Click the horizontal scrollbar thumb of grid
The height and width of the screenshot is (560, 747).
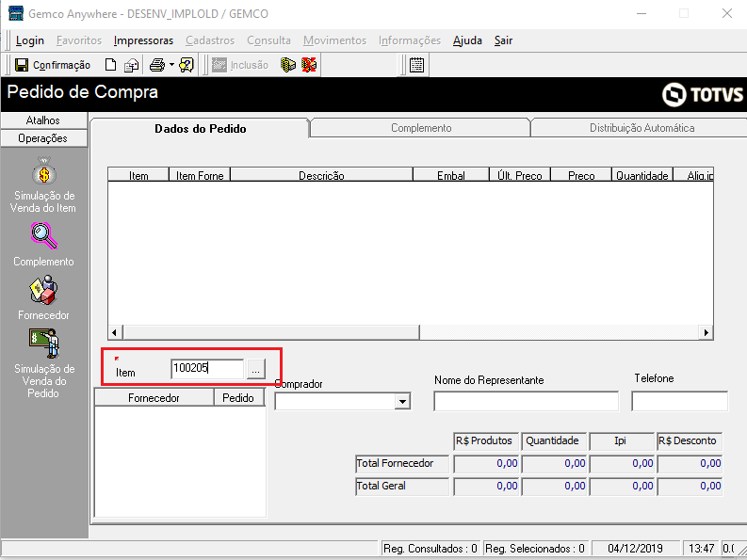pos(271,332)
